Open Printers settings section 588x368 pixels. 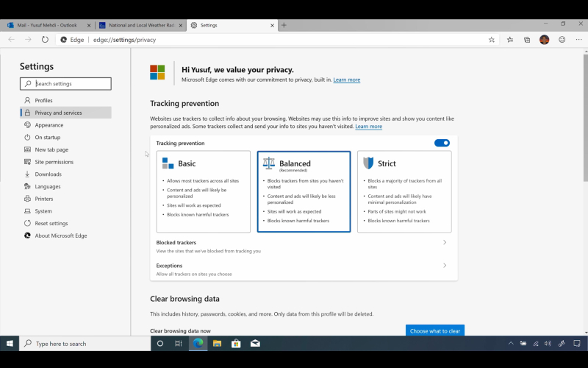tap(65, 199)
